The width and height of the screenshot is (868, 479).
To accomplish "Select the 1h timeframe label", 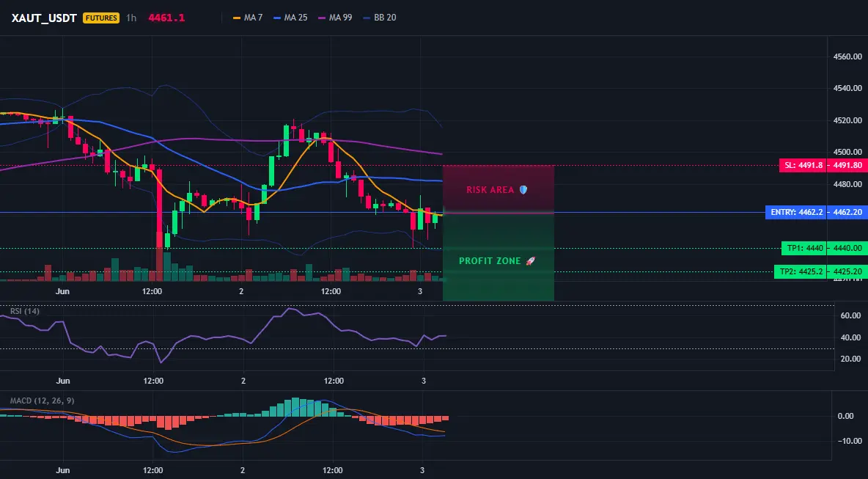I will (x=131, y=18).
